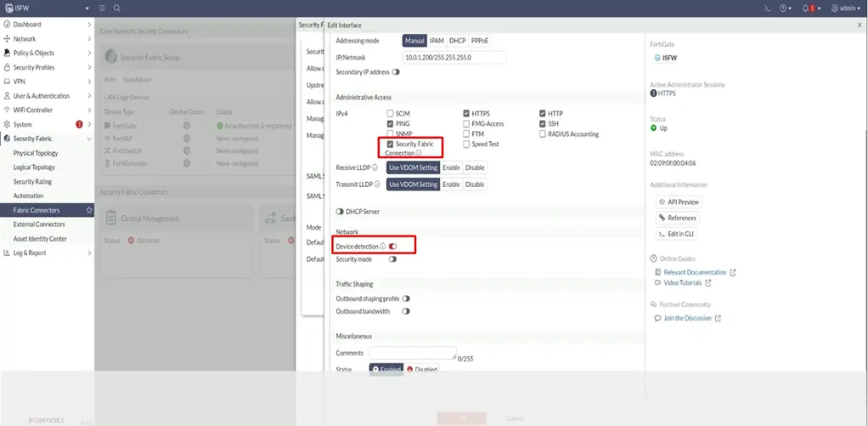Toggle Outbound shaping profile switch

(406, 298)
